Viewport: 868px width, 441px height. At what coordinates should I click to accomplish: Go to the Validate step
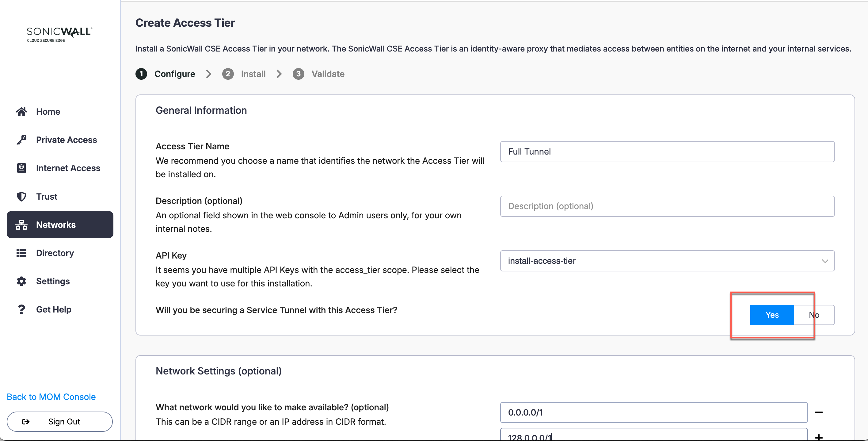[x=328, y=74]
